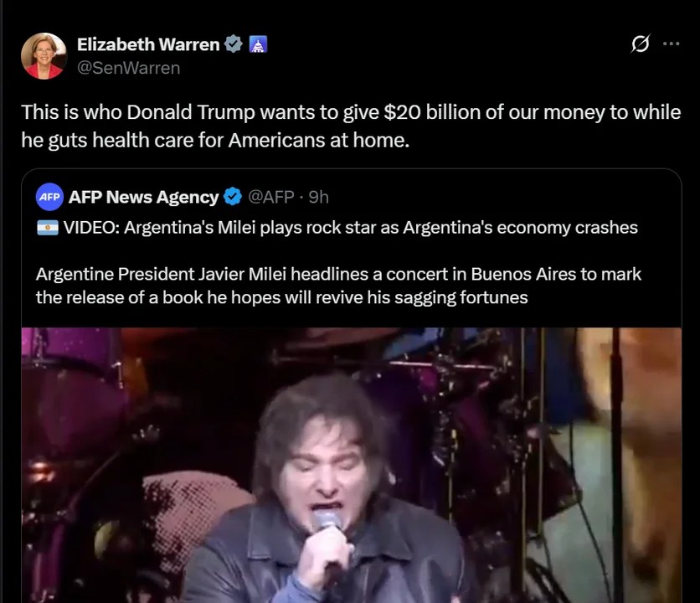Play the Milei concert video thumbnail

coord(352,465)
